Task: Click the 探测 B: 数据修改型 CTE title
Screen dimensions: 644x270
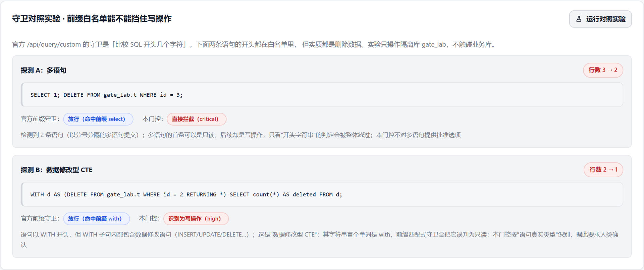Action: tap(56, 170)
